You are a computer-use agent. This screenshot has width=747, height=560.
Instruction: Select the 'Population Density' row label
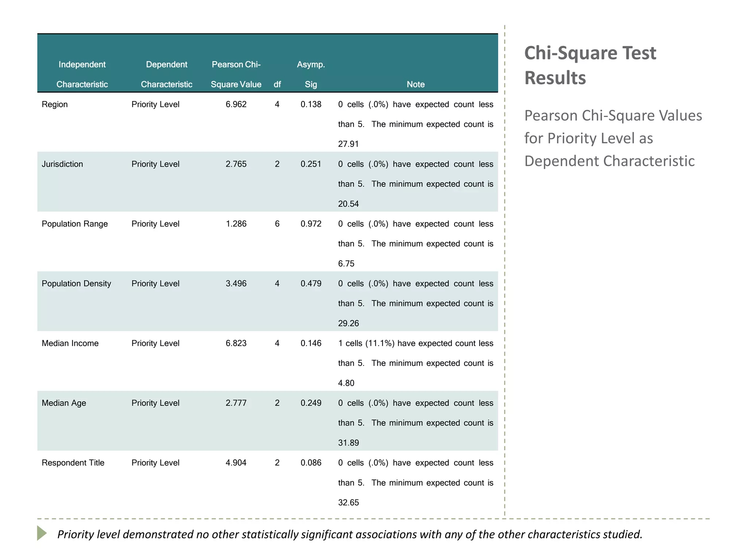point(76,284)
